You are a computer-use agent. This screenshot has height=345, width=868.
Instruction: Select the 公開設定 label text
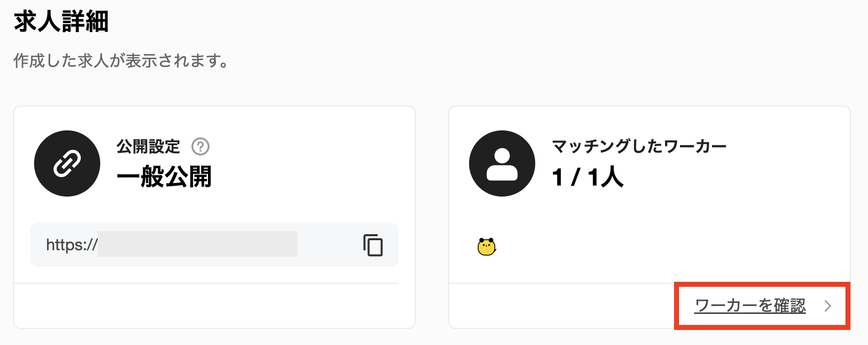tap(148, 146)
